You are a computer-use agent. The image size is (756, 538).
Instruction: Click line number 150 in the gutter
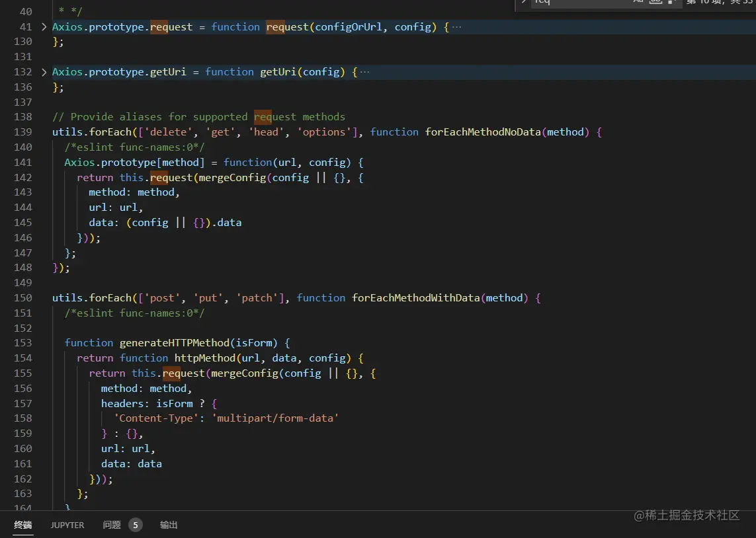coord(22,297)
